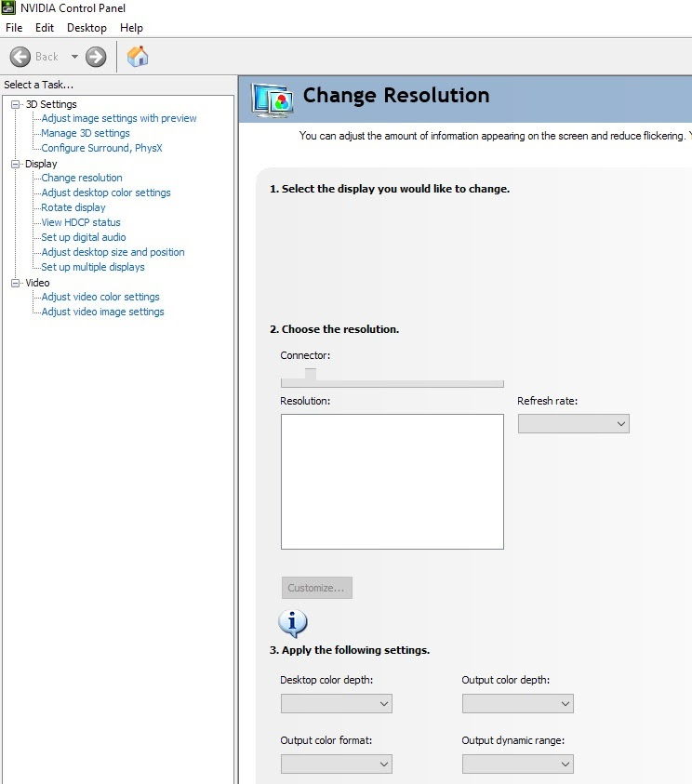
Task: Open Adjust desktop color settings
Action: pos(106,193)
